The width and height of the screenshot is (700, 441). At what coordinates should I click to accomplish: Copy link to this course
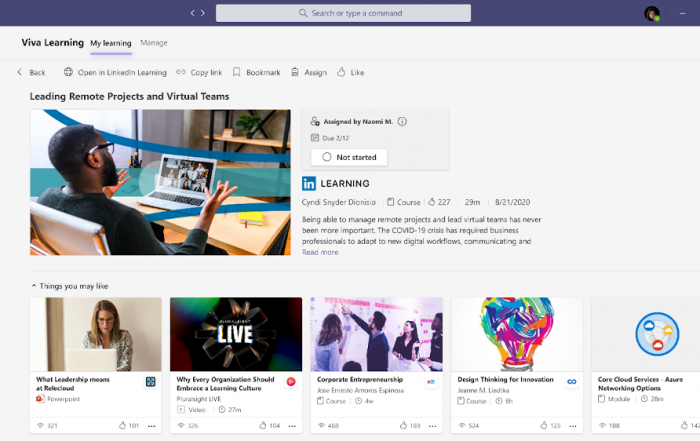tap(199, 72)
